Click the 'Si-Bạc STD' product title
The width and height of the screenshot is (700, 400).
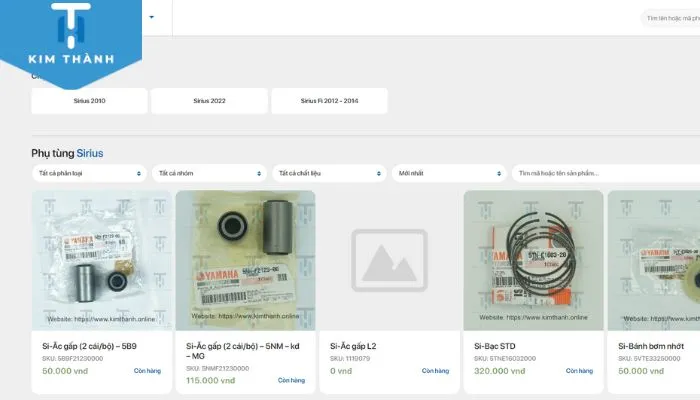pyautogui.click(x=494, y=346)
